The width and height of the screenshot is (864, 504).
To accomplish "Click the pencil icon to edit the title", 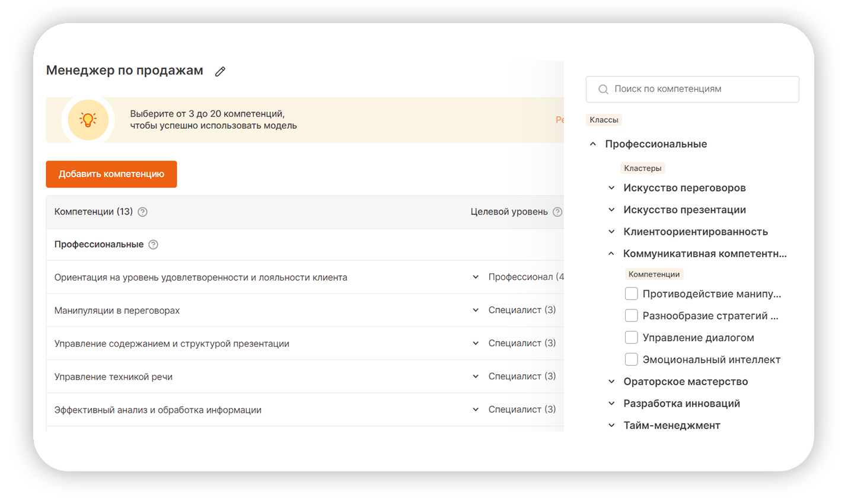I will click(x=220, y=72).
